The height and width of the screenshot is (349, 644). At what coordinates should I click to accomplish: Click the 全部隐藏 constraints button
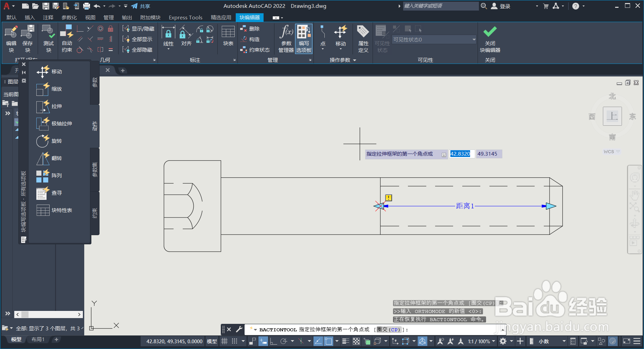[138, 50]
